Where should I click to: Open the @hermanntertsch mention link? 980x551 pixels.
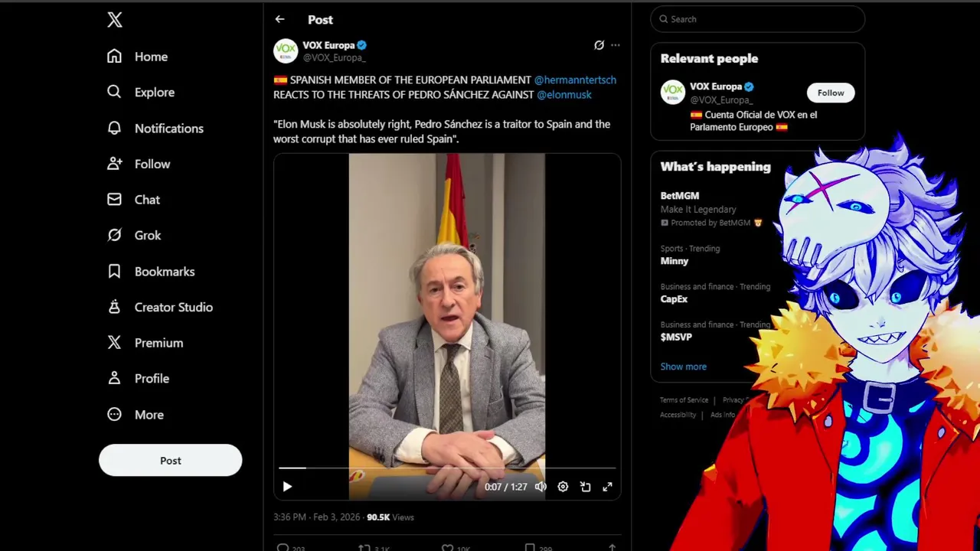[575, 80]
